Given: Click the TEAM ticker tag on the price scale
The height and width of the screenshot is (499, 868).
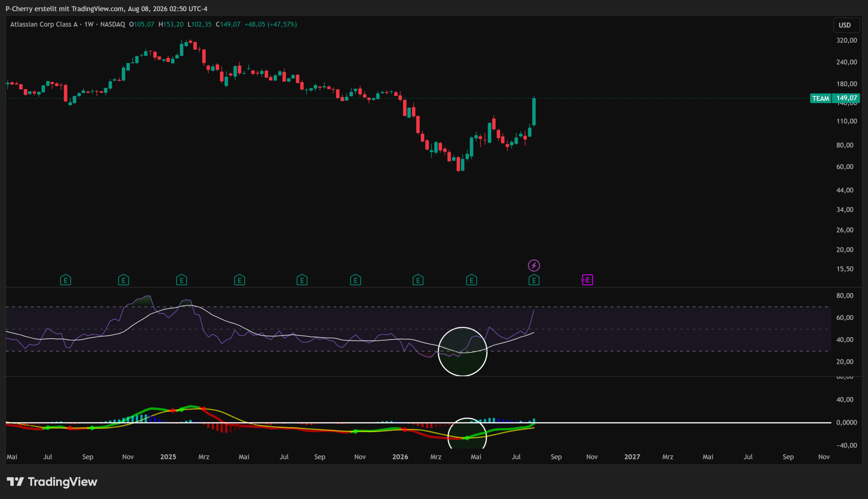Looking at the screenshot, I should point(821,98).
